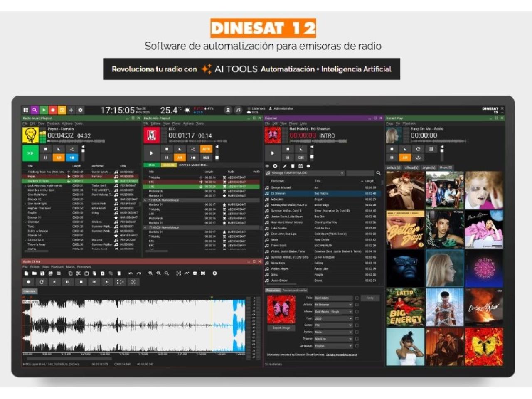This screenshot has width=532, height=399.
Task: Start playback in Radio Ads Playout
Action: [151, 153]
